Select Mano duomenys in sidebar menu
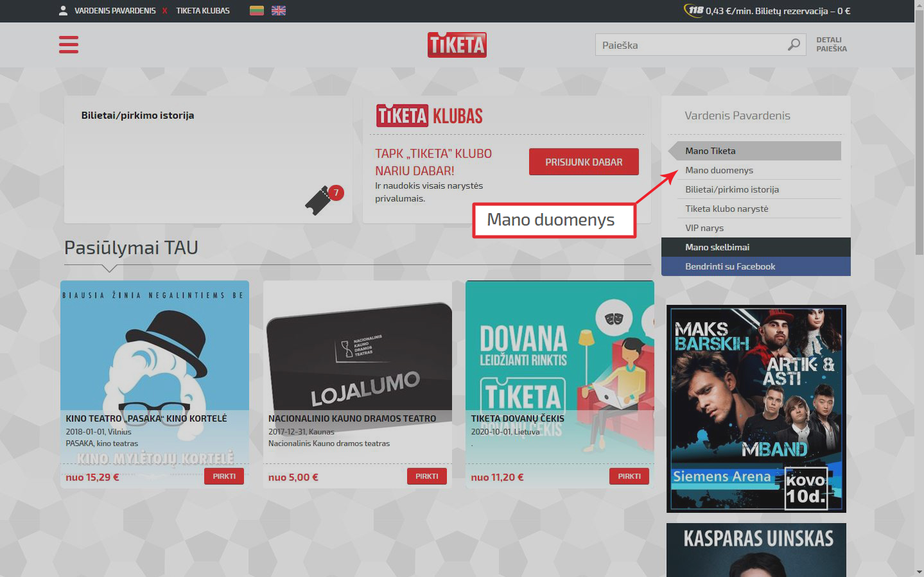924x577 pixels. click(x=759, y=170)
